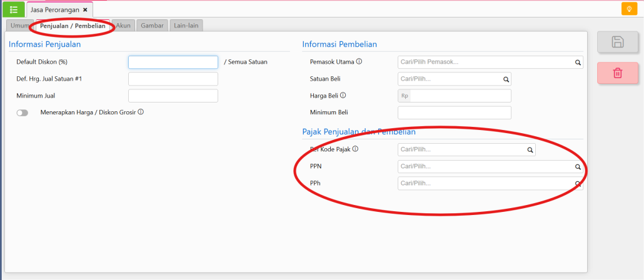The width and height of the screenshot is (644, 280).
Task: Open the Satuan Beli selection field
Action: pos(455,79)
